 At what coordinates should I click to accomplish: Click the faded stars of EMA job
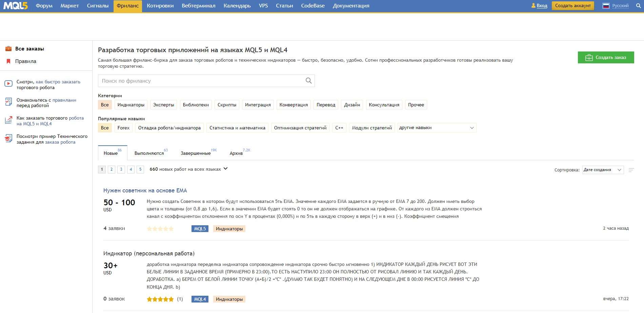click(x=160, y=229)
